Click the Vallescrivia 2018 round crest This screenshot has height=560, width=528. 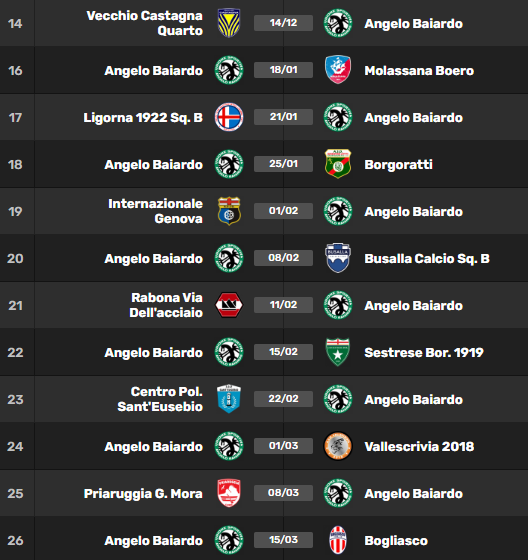(x=338, y=446)
